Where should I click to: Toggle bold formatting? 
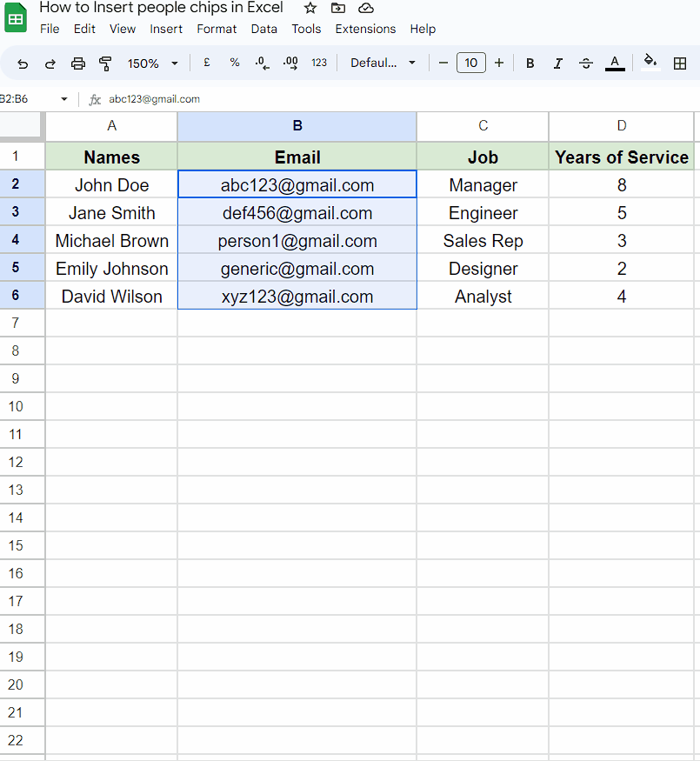point(530,63)
